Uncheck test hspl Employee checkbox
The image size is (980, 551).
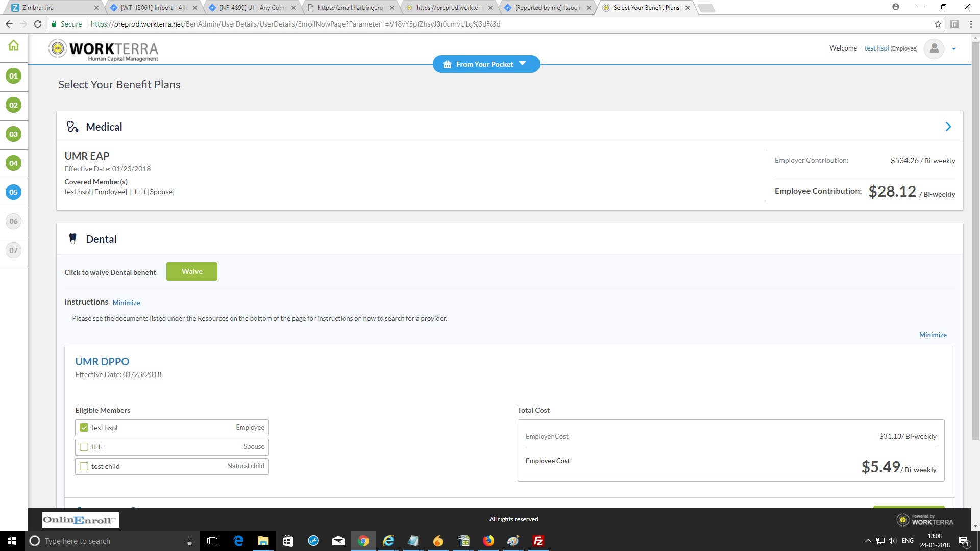tap(84, 428)
